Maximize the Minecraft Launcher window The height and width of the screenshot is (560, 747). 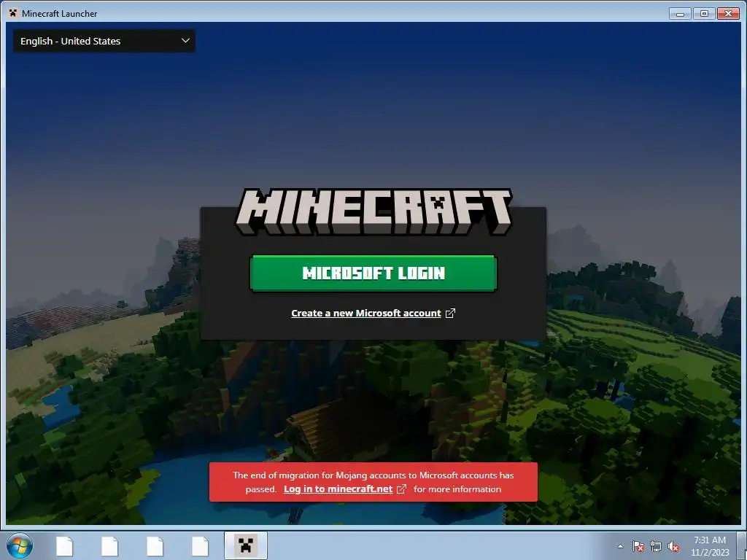tap(704, 13)
